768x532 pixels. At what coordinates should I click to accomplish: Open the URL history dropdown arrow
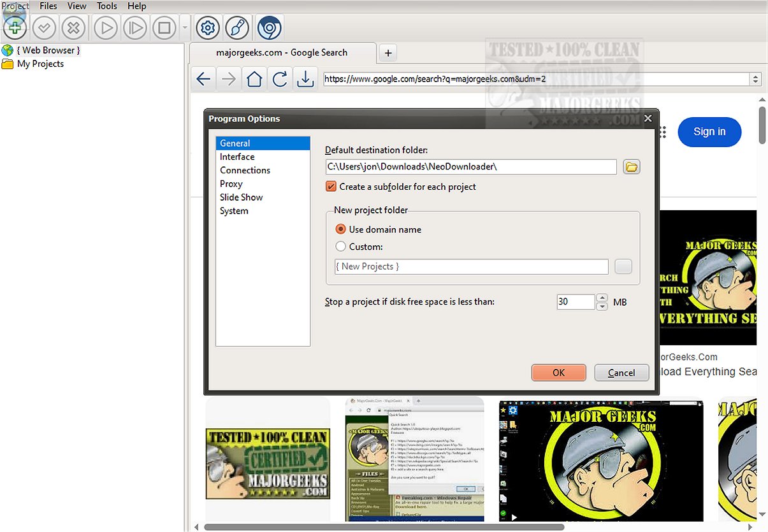756,79
